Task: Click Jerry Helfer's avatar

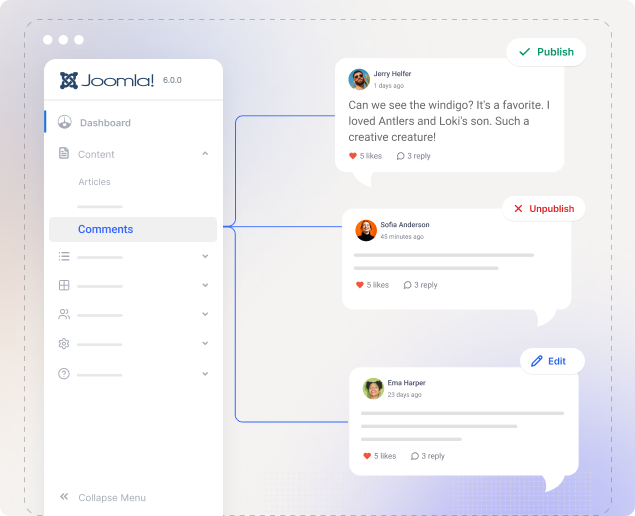Action: (359, 79)
